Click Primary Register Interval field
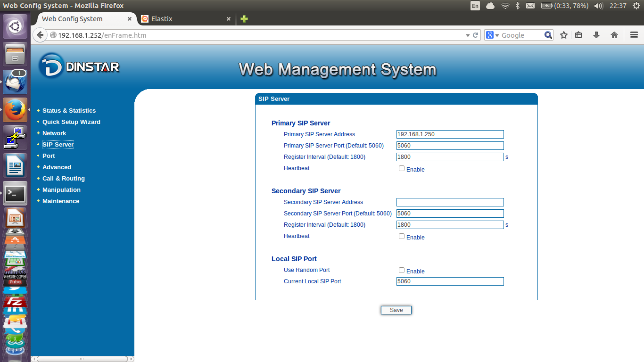The width and height of the screenshot is (644, 362). (x=450, y=157)
